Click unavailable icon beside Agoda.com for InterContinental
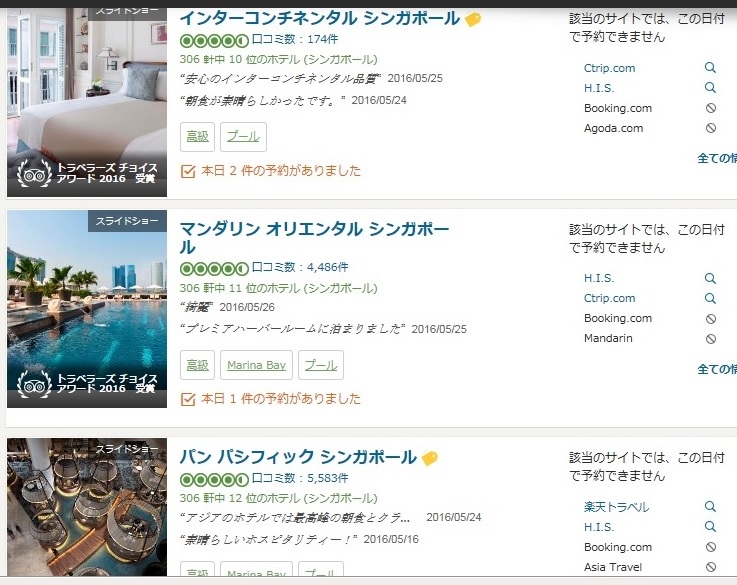The width and height of the screenshot is (737, 585). point(711,128)
